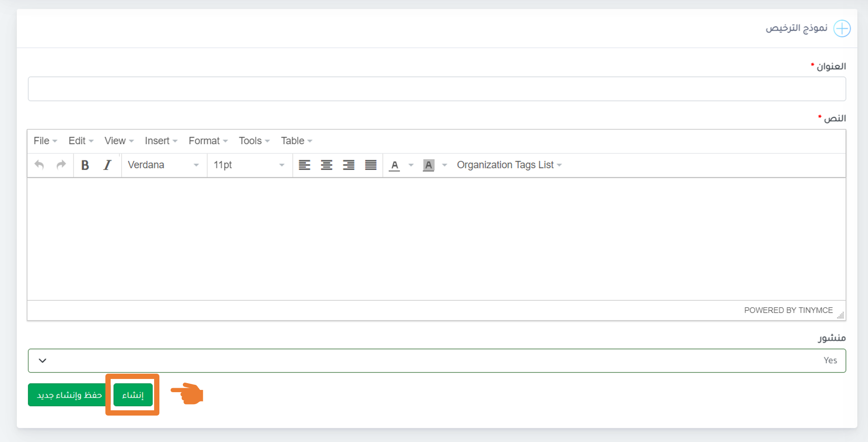Image resolution: width=868 pixels, height=442 pixels.
Task: Click the plus circle icon beside نموذج الترخيص
Action: point(842,28)
